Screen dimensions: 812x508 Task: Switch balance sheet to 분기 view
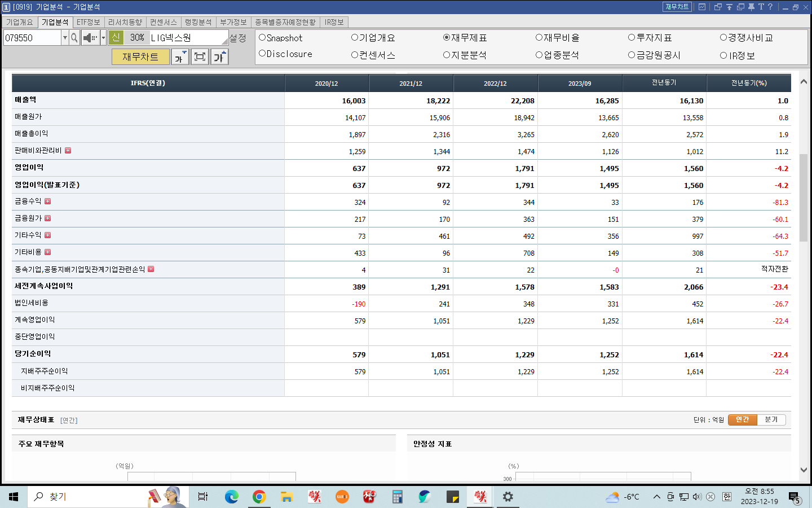coord(771,419)
